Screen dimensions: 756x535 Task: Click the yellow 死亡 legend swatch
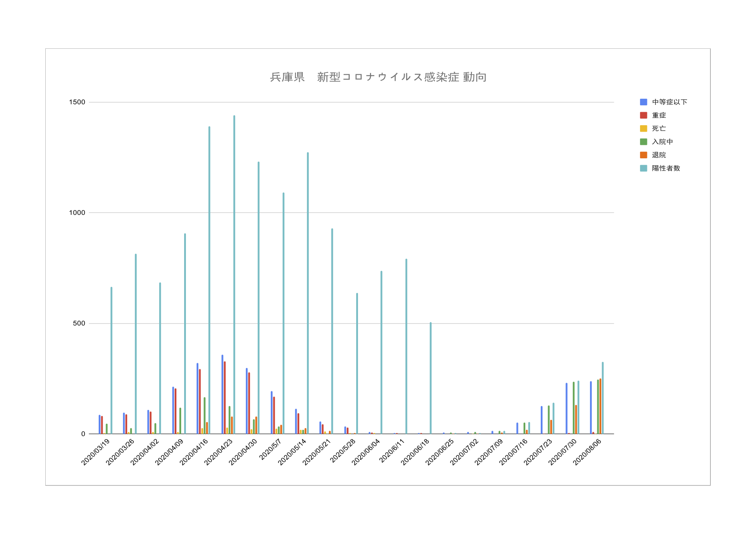coord(643,129)
